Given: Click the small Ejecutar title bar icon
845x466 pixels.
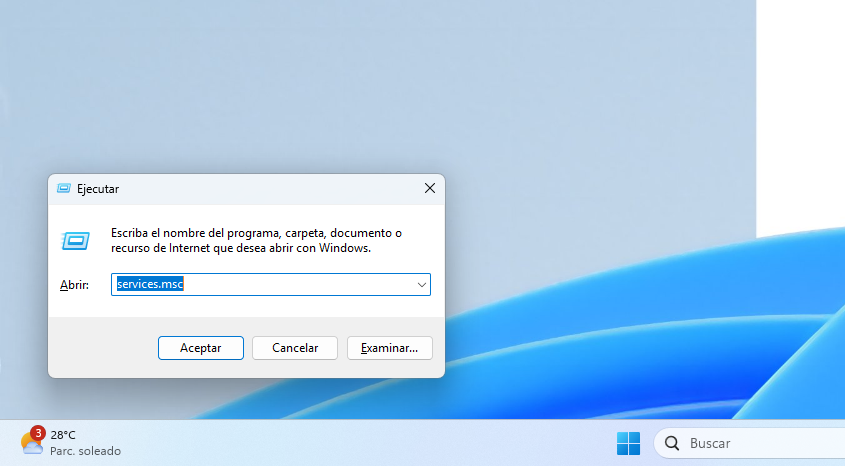Looking at the screenshot, I should click(64, 188).
